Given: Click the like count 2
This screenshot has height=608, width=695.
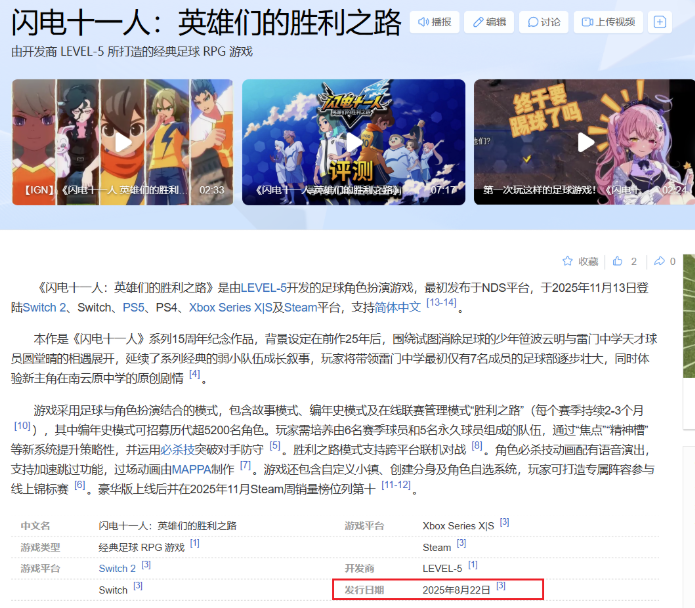Looking at the screenshot, I should 634,261.
